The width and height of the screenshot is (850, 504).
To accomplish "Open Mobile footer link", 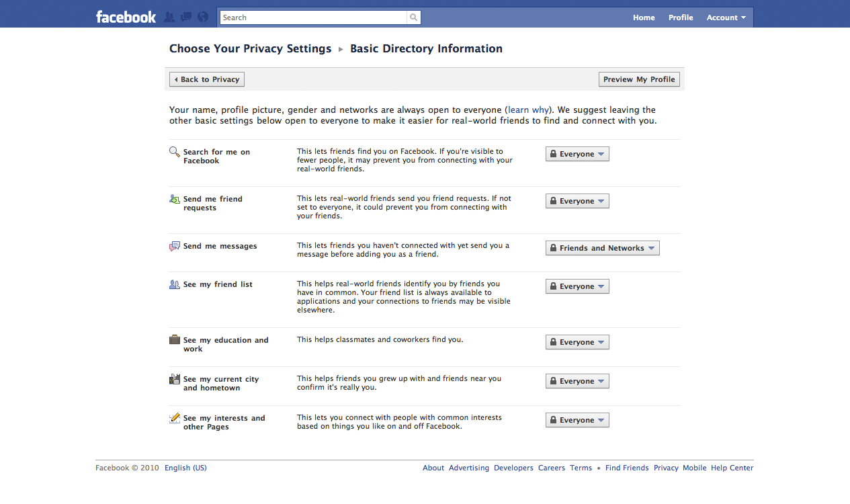I will pos(695,468).
